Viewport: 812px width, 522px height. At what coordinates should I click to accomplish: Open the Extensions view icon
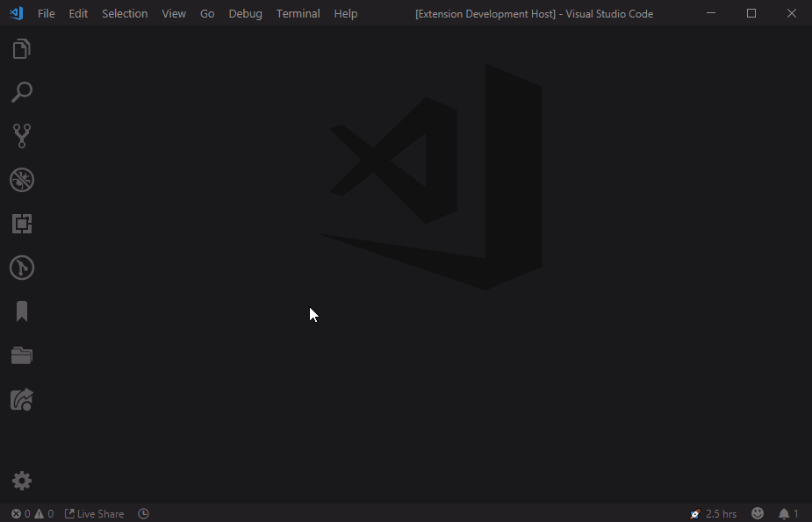[22, 224]
